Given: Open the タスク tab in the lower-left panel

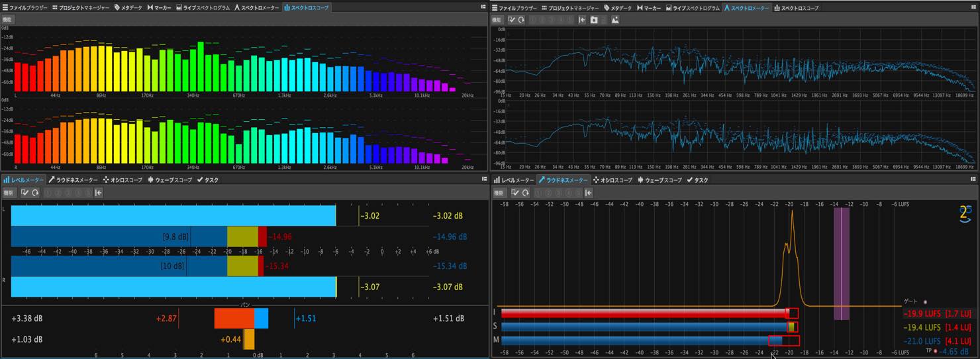Looking at the screenshot, I should click(x=207, y=180).
